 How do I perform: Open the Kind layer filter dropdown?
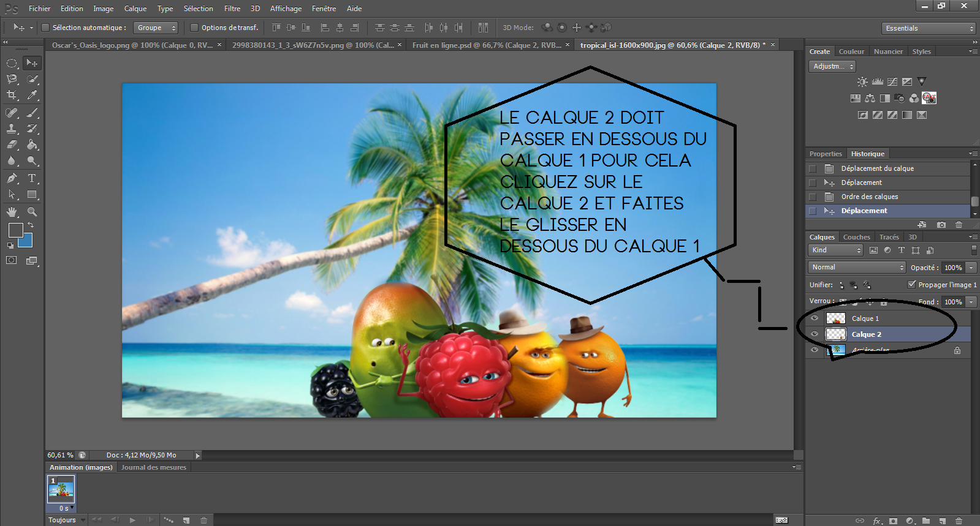click(x=835, y=250)
